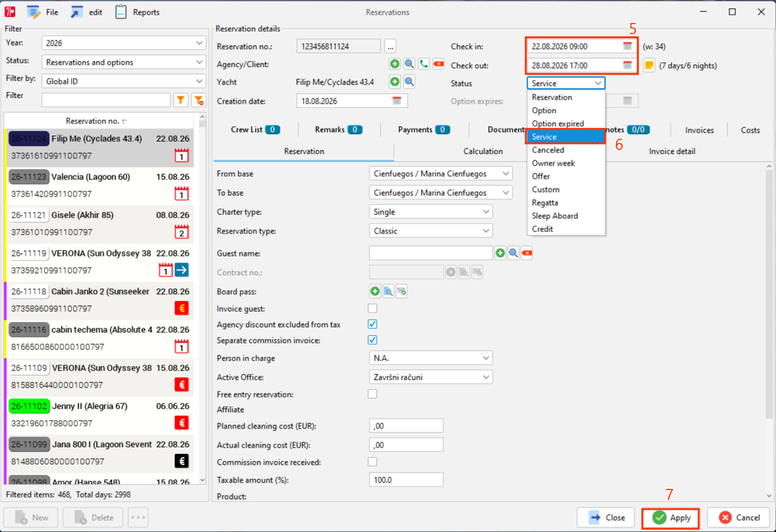This screenshot has width=776, height=532.
Task: Open File menu
Action: click(43, 12)
